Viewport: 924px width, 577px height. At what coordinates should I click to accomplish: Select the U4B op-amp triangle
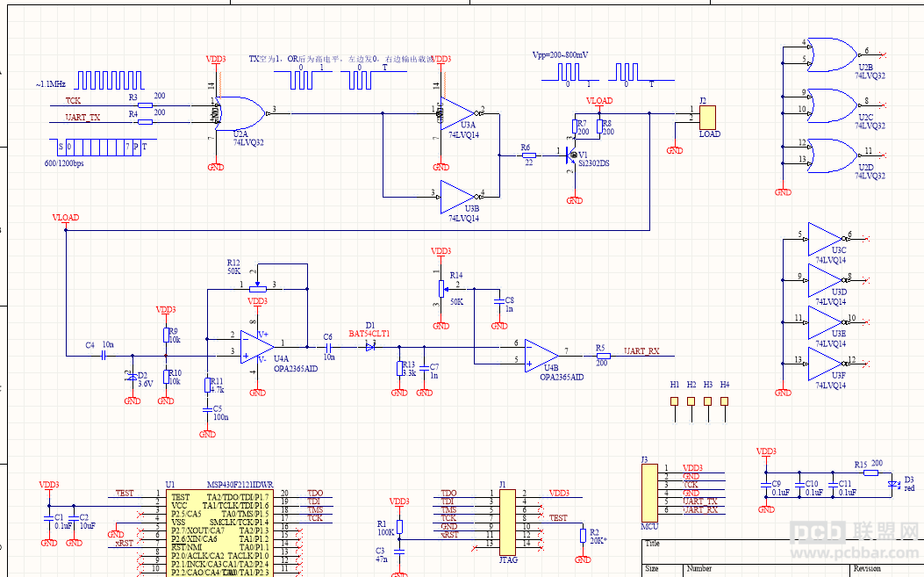542,356
